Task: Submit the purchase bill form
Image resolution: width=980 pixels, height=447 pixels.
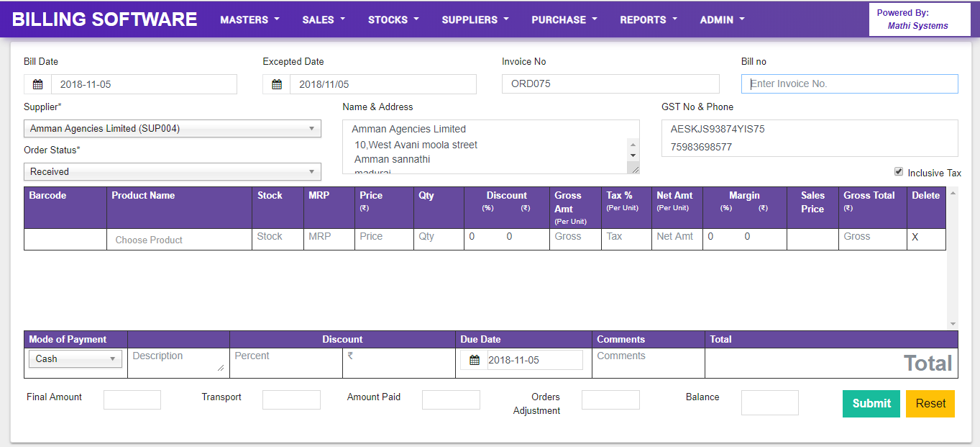Action: (871, 404)
